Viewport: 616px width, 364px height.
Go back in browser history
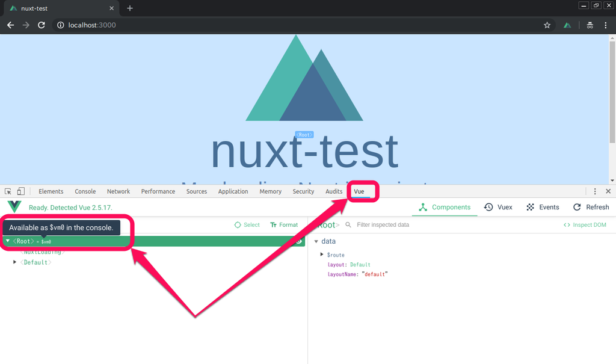[11, 25]
